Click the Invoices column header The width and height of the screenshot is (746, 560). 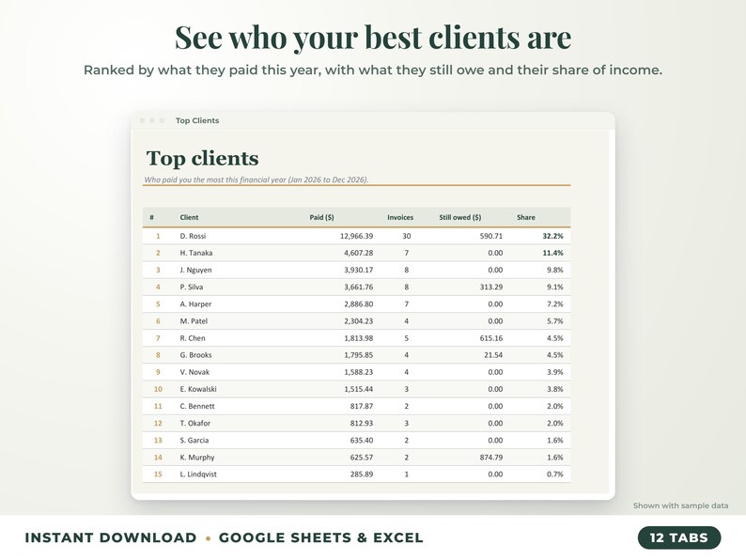(x=400, y=217)
